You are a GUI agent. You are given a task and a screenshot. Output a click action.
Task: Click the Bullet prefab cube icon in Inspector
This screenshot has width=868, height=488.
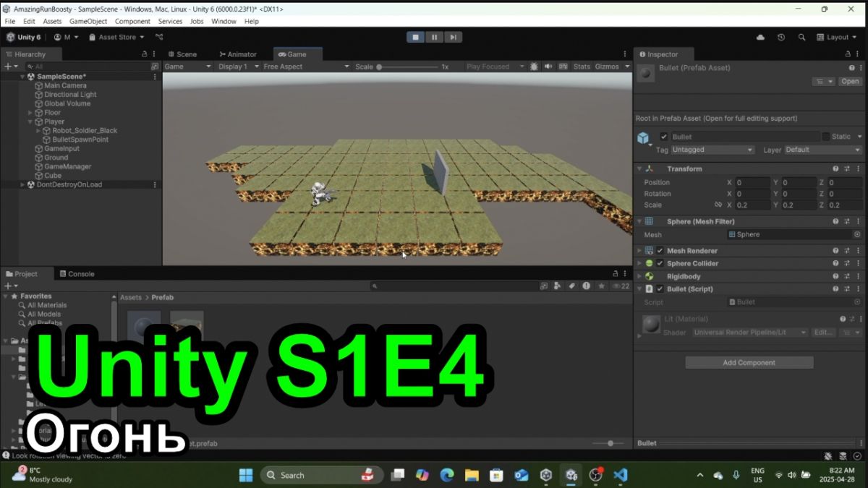pos(643,137)
